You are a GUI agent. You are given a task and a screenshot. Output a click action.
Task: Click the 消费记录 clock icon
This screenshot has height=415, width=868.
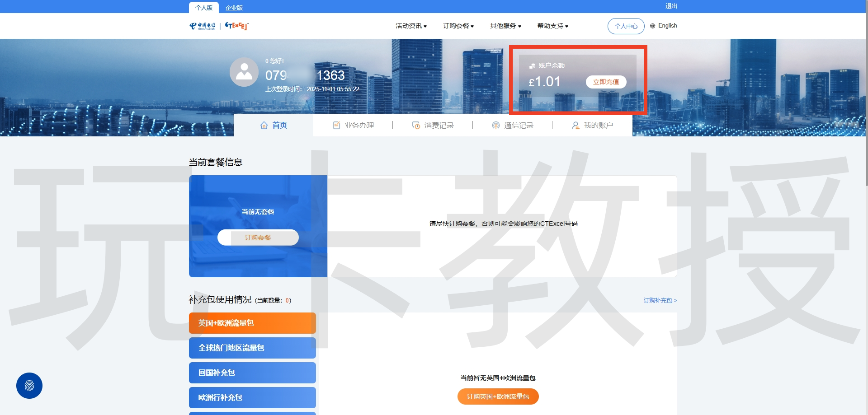point(416,125)
